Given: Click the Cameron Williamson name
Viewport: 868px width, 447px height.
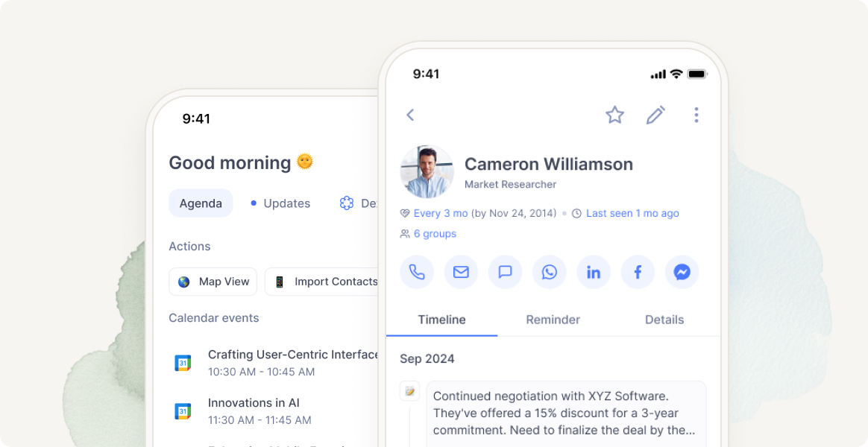Looking at the screenshot, I should 549,165.
